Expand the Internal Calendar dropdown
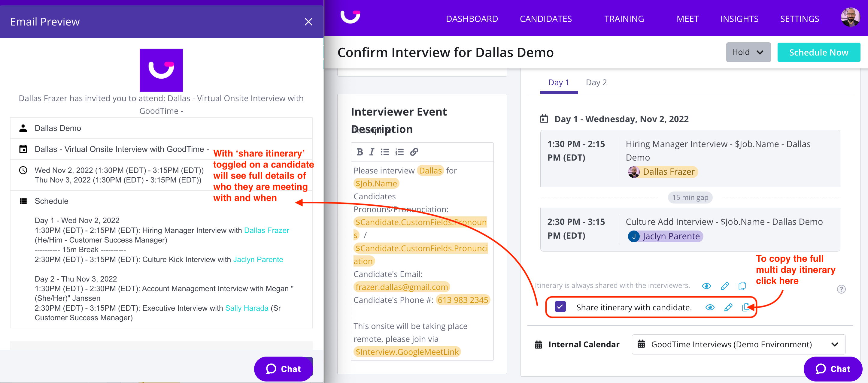 pos(738,344)
